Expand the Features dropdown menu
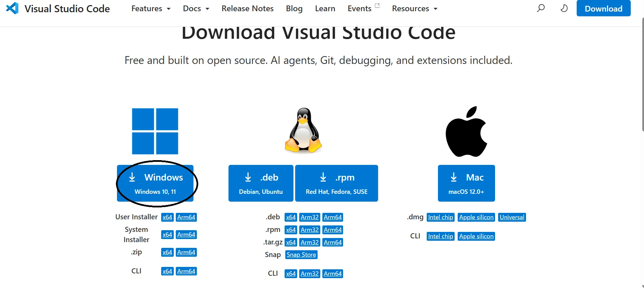Screen dimensions: 644x288 [x=151, y=9]
